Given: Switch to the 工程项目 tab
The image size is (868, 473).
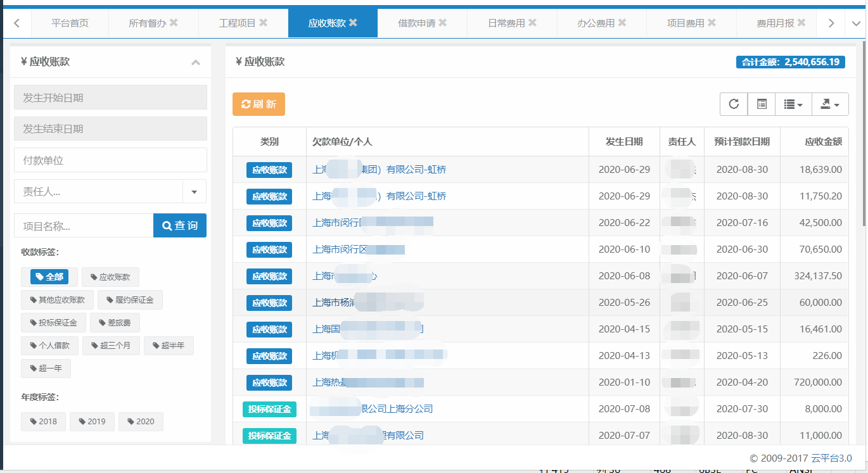Looking at the screenshot, I should tap(237, 23).
